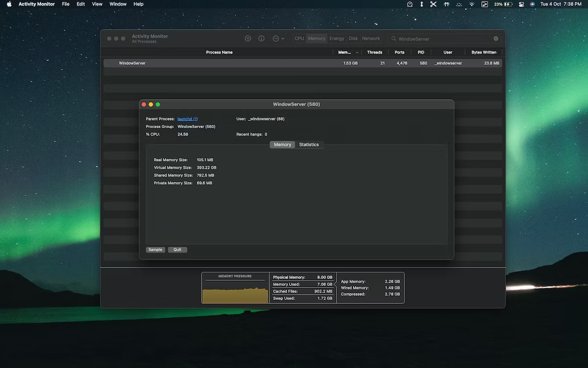Toggle sort arrow on Memory column
588x368 pixels.
tap(357, 52)
